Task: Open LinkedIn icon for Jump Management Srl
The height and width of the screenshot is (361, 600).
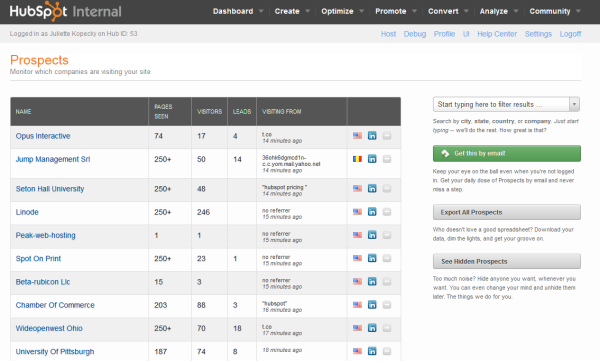Action: 372,159
